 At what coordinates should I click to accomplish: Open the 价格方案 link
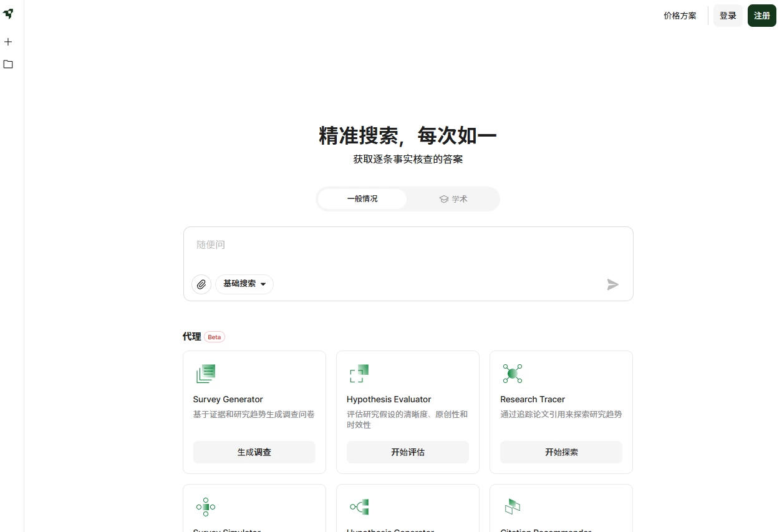click(680, 16)
